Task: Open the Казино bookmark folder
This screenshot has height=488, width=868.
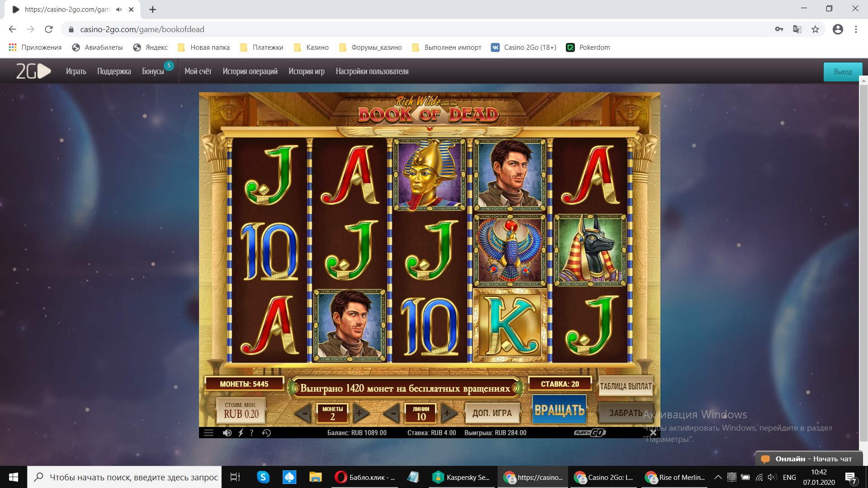Action: coord(311,47)
